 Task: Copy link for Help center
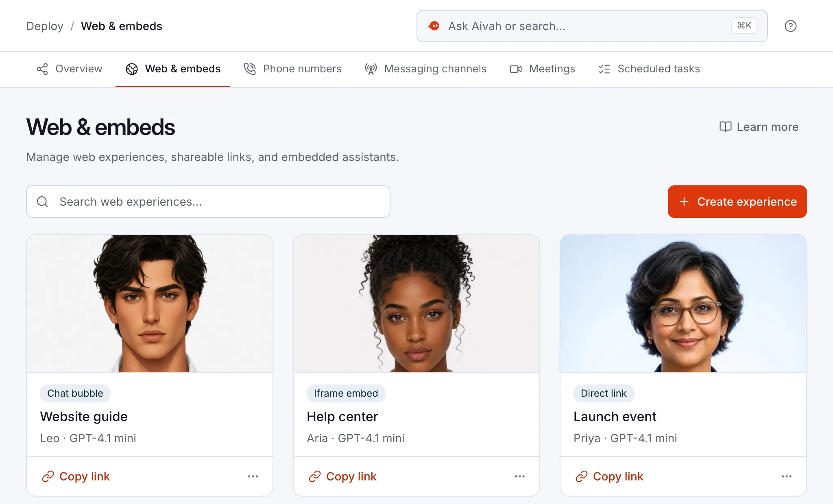(343, 476)
